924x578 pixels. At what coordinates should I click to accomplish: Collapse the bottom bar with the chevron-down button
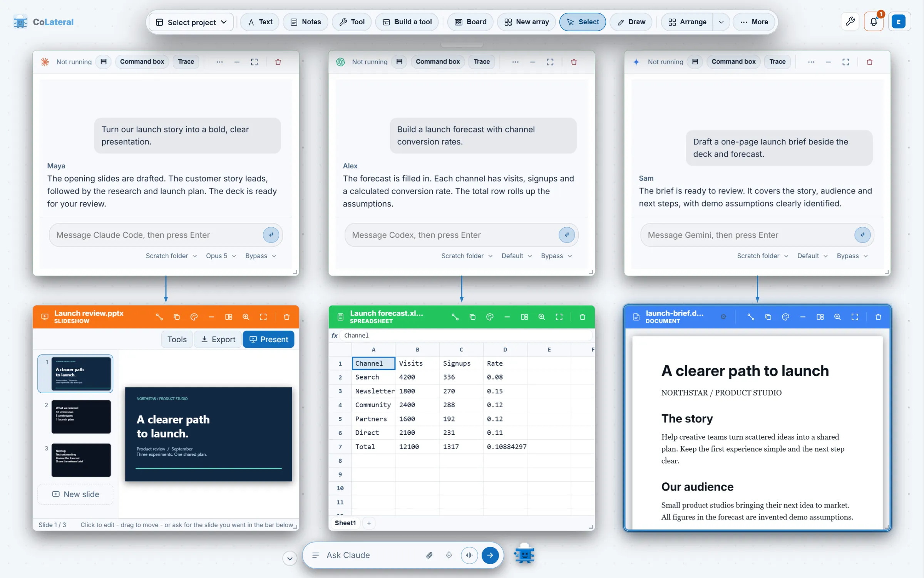click(290, 558)
